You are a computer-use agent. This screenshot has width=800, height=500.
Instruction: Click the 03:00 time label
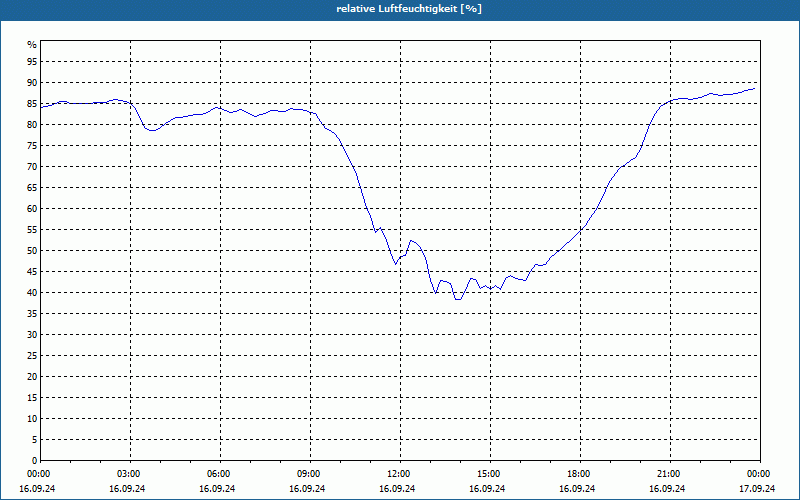tap(131, 474)
